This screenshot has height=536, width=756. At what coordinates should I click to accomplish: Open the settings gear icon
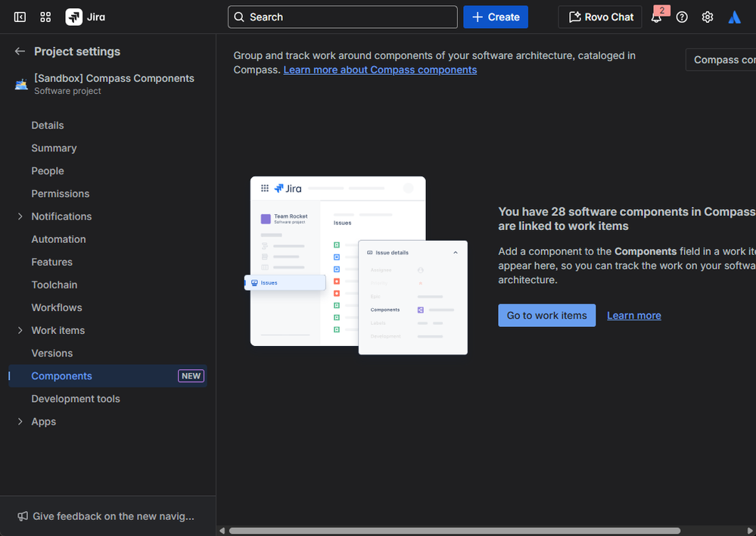point(708,17)
